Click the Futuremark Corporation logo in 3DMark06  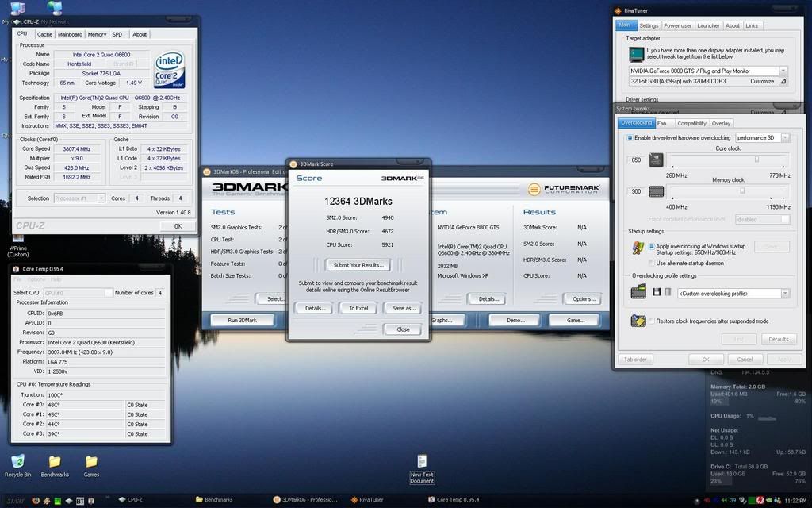click(564, 189)
